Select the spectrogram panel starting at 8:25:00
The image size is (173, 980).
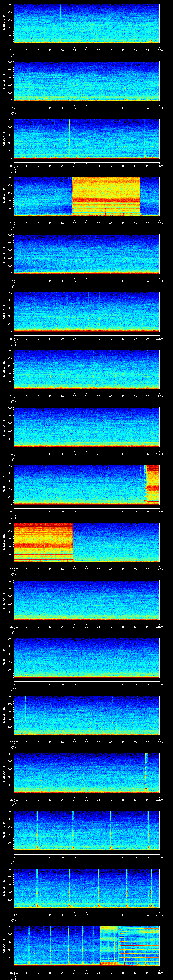coord(86,658)
